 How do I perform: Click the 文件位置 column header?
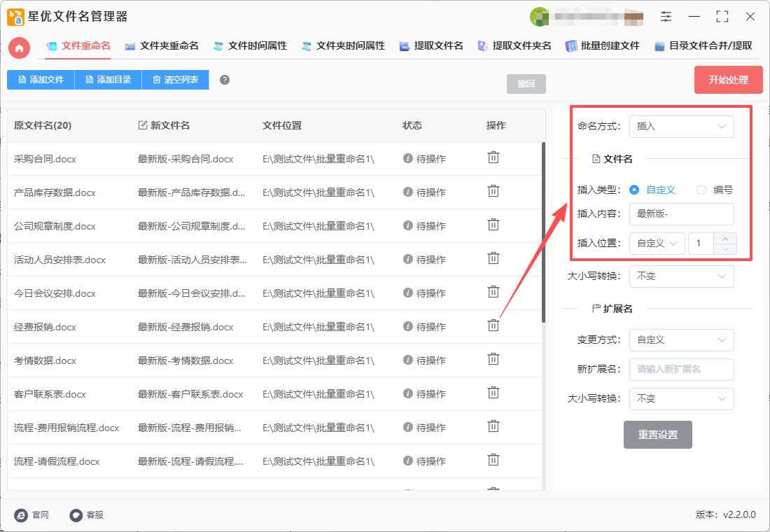pyautogui.click(x=282, y=125)
